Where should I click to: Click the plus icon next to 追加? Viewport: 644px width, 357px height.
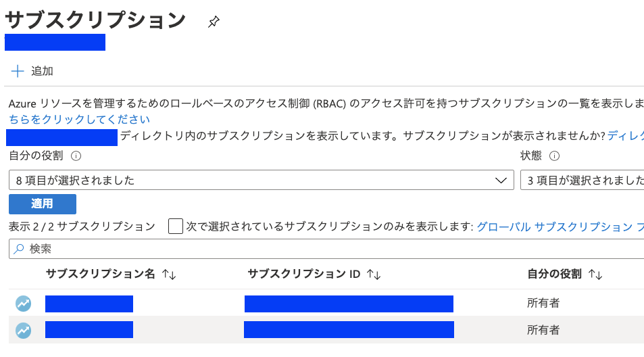[x=18, y=71]
